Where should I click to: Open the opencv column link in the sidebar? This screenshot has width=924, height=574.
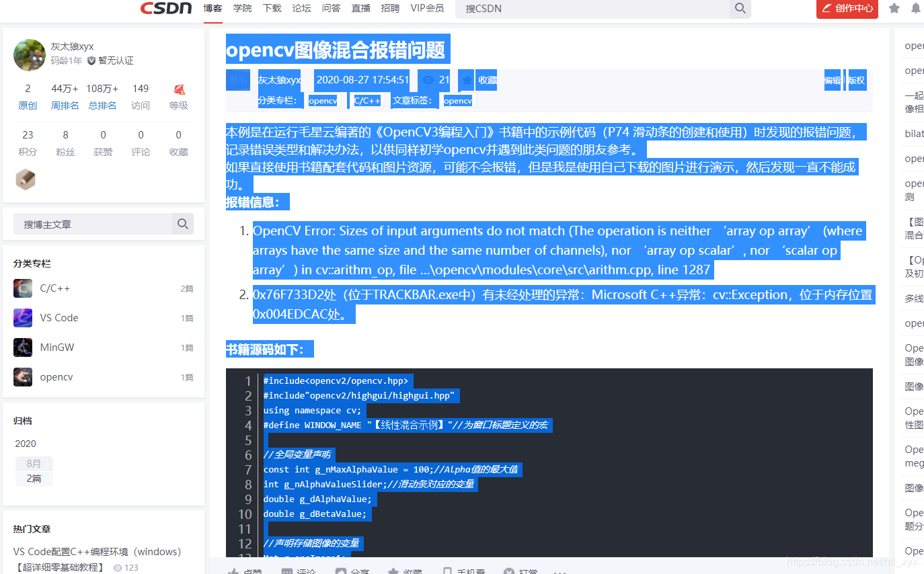(x=56, y=377)
